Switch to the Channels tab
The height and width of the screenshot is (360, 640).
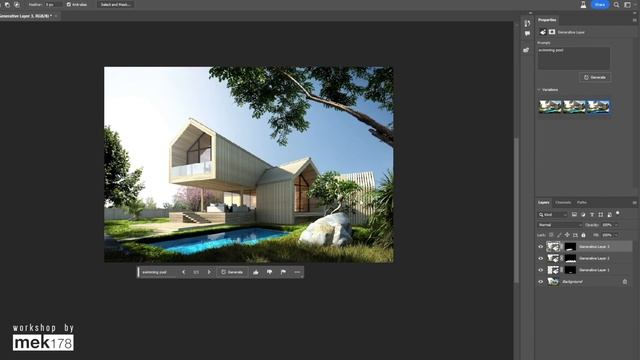(563, 202)
